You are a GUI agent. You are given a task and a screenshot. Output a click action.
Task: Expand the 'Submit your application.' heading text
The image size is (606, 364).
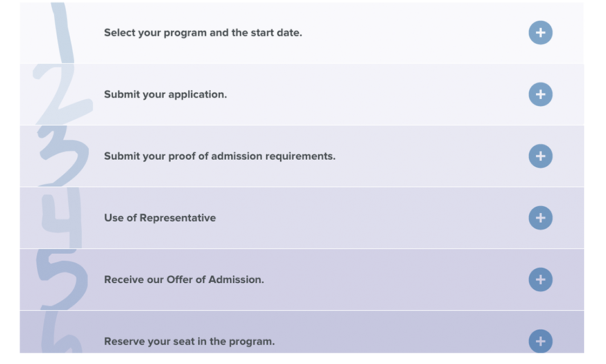click(x=166, y=95)
